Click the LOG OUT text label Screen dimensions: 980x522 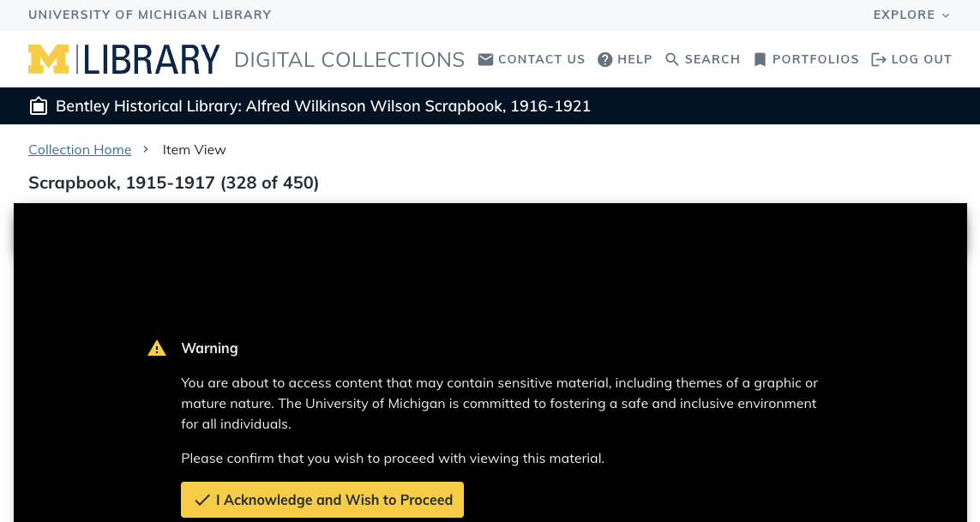[922, 59]
